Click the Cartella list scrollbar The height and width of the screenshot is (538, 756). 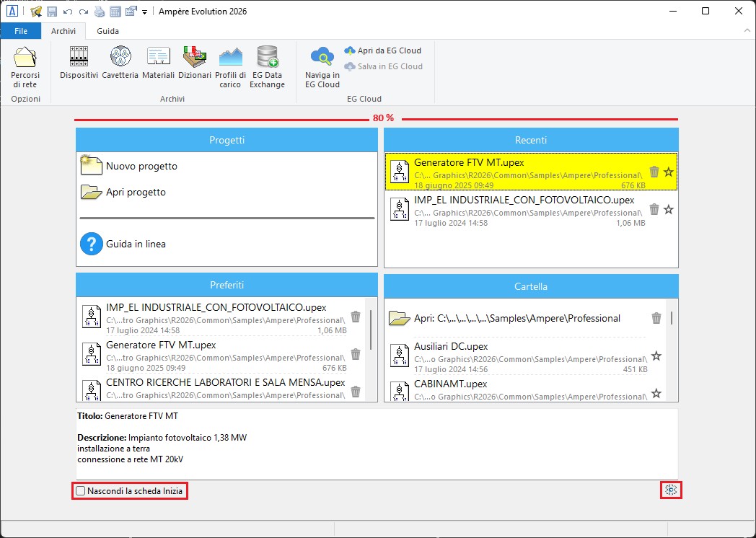[x=672, y=318]
